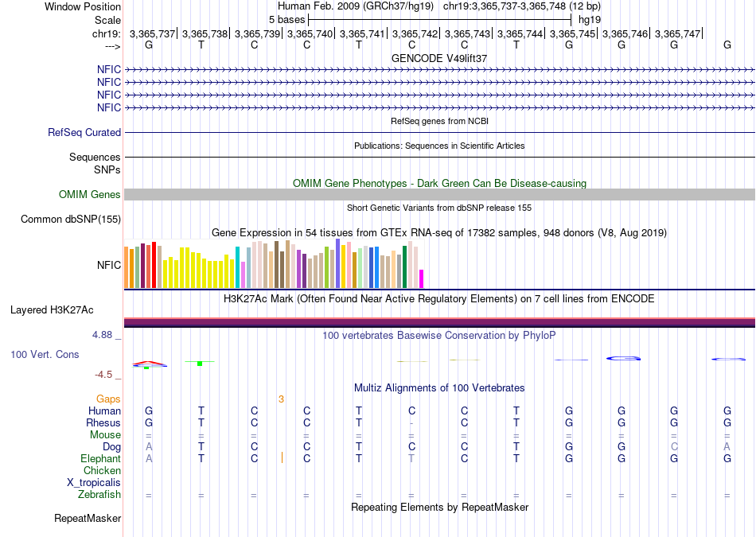Select the "Mouse" species row label
The height and width of the screenshot is (537, 756).
tap(105, 435)
